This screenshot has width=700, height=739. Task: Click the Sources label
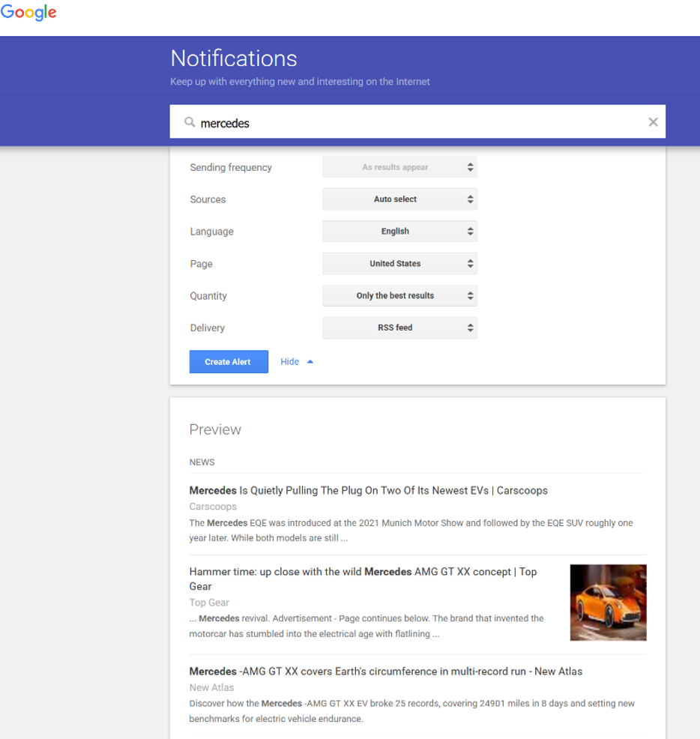coord(208,199)
